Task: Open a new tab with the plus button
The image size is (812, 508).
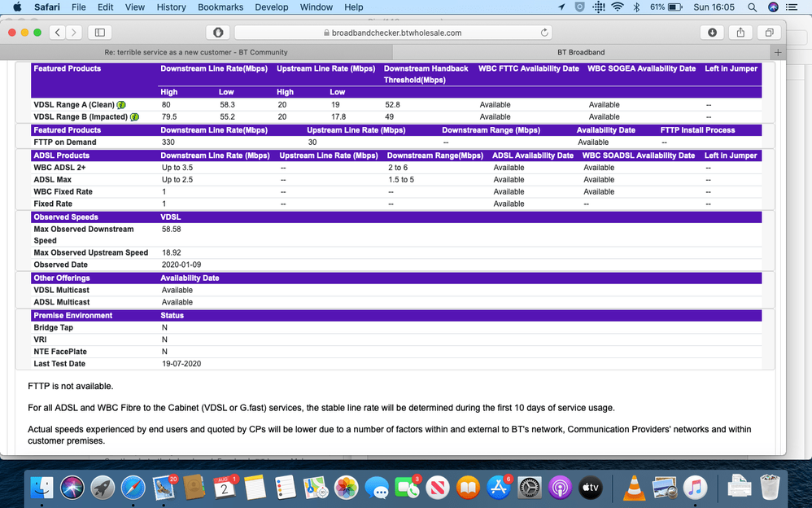Action: pos(778,51)
